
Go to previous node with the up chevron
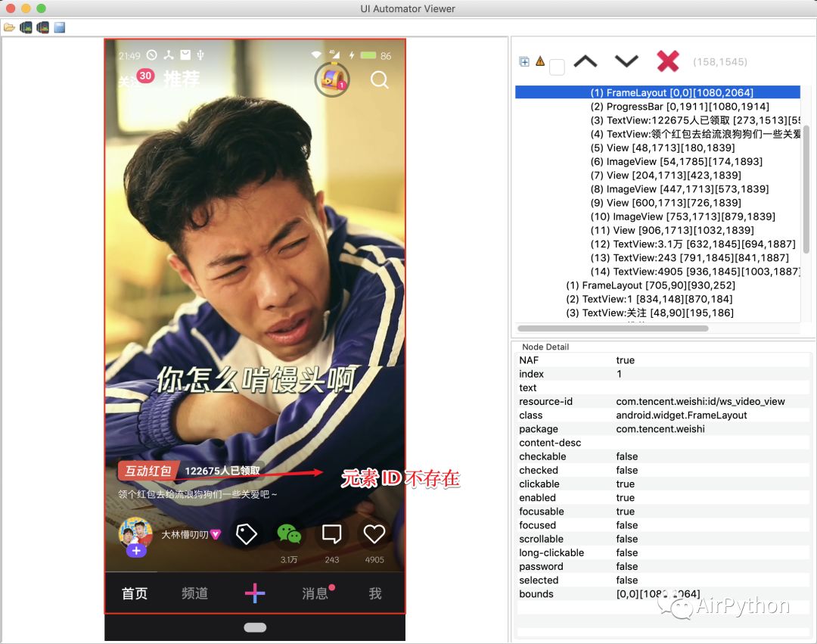pos(585,61)
